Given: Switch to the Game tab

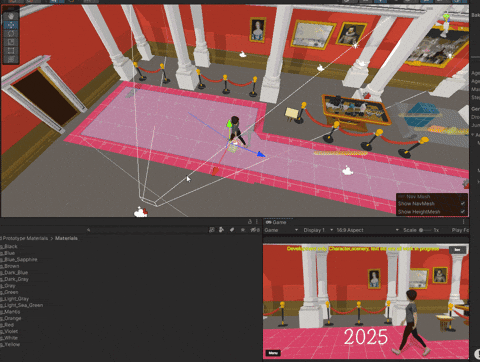Looking at the screenshot, I should tap(276, 222).
